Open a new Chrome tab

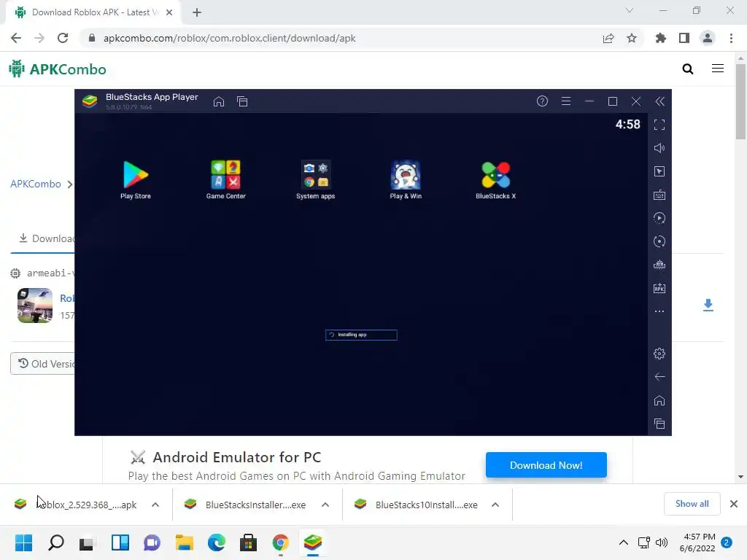pos(197,12)
